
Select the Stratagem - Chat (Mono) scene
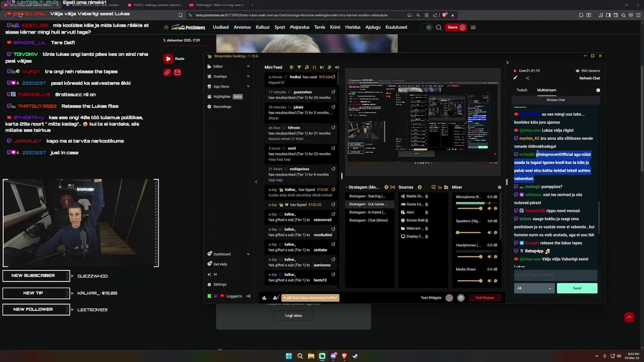point(370,220)
